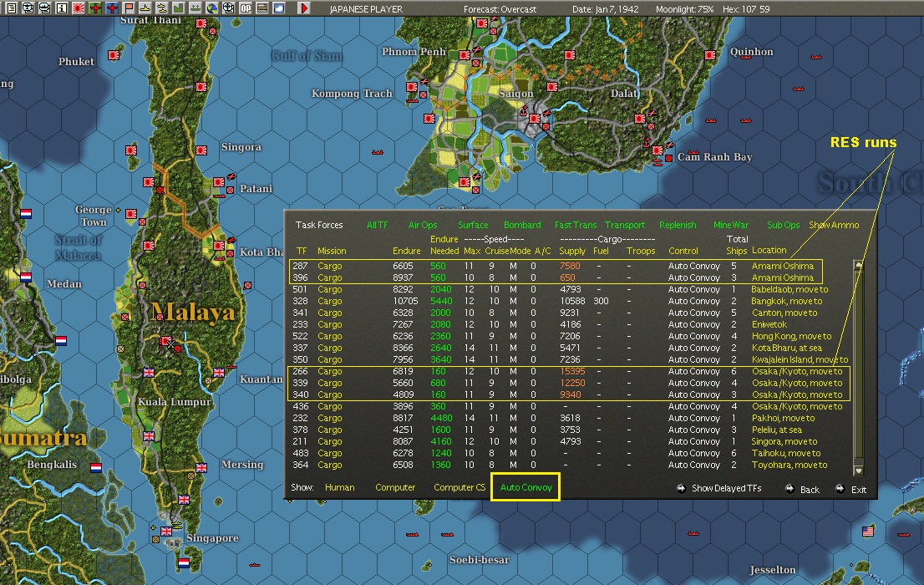Open the ship list toolbar icon
Viewport: 924px width, 585px height.
point(44,8)
